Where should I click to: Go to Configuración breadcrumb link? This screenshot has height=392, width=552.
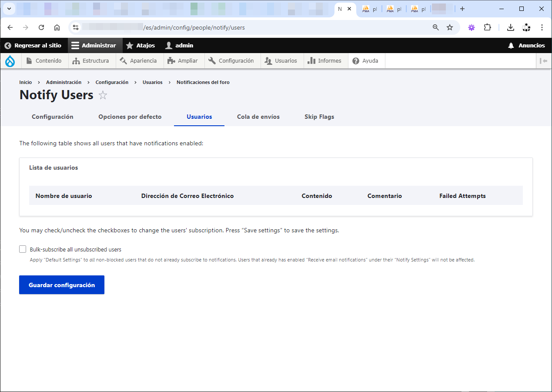(x=112, y=82)
